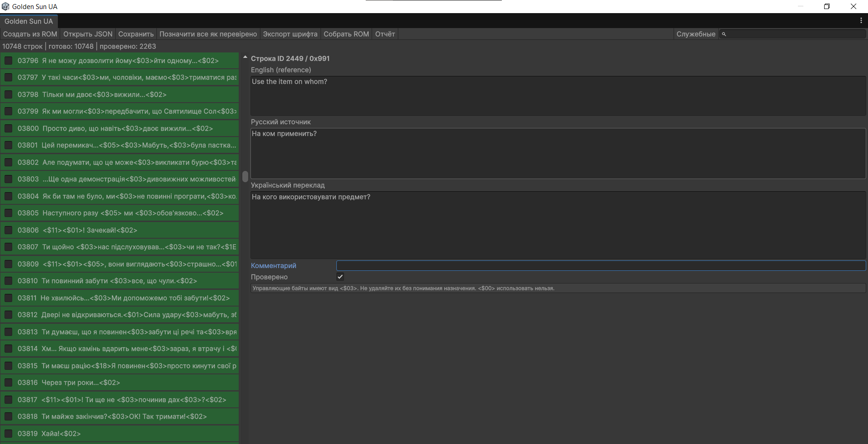Select row 03807 Ти щойно

tap(119, 247)
